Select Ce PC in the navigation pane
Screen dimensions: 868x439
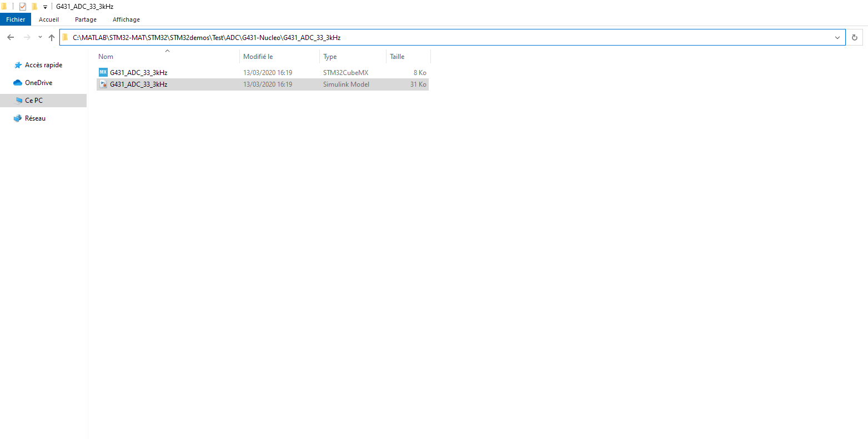click(x=33, y=101)
